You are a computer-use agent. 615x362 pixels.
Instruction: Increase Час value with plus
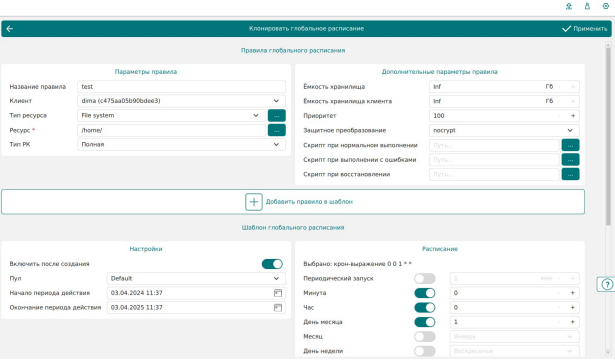pos(573,307)
